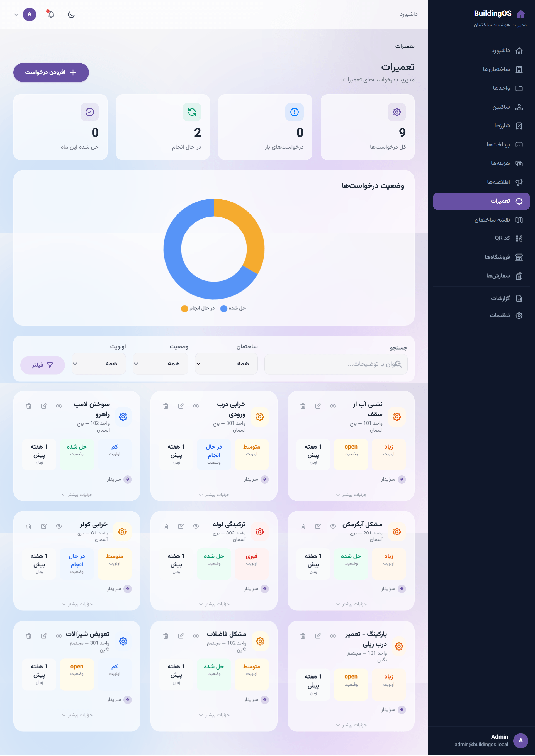Image resolution: width=535 pixels, height=756 pixels.
Task: Expand جزئیات بیشتر on خرابی کولر
Action: click(x=77, y=604)
